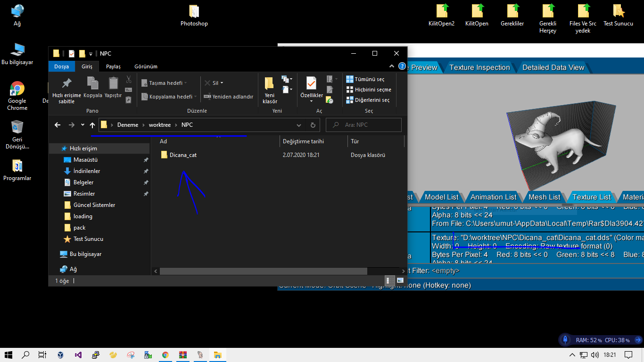Click Yeniden adlandır rename button

(x=229, y=97)
